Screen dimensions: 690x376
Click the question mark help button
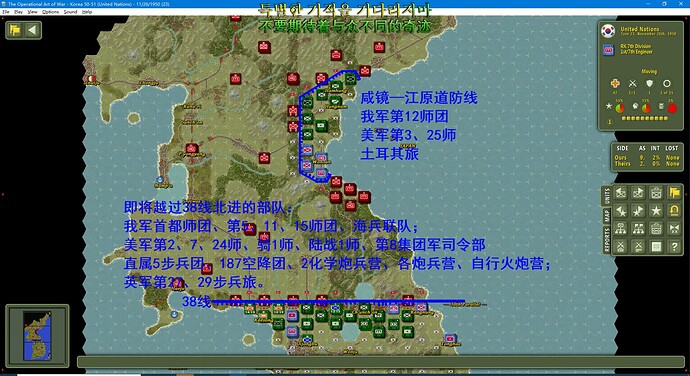[674, 247]
